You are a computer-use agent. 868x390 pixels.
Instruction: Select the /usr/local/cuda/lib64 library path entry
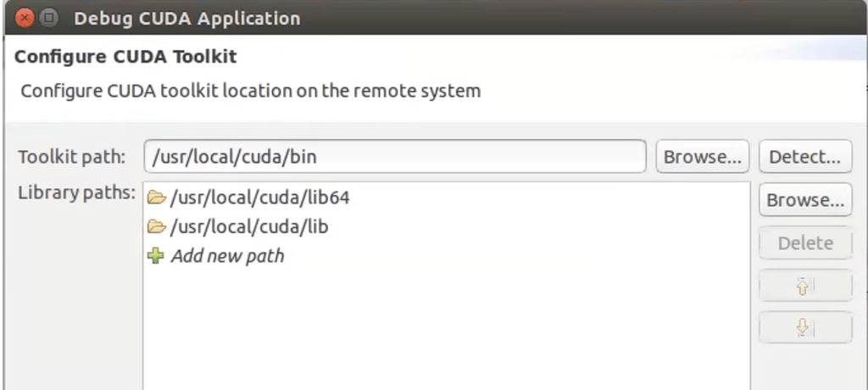(259, 198)
